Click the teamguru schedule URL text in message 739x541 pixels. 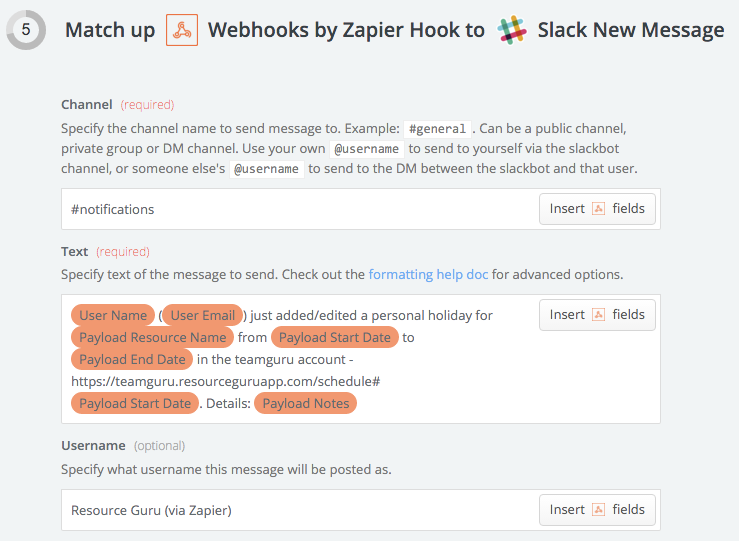225,381
